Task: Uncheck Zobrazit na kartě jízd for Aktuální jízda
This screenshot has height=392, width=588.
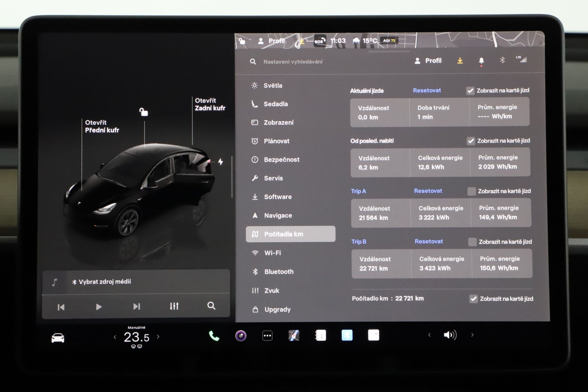Action: coord(470,90)
